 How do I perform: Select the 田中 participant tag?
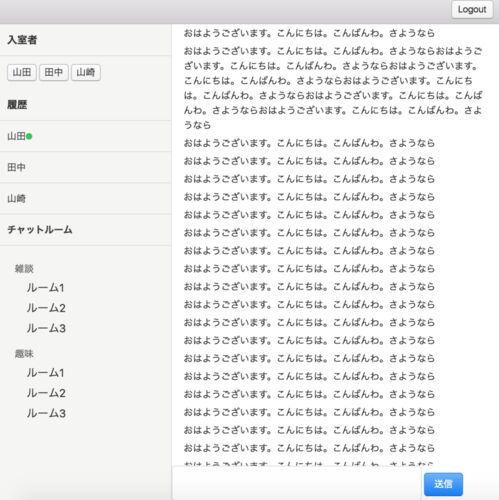click(x=54, y=72)
